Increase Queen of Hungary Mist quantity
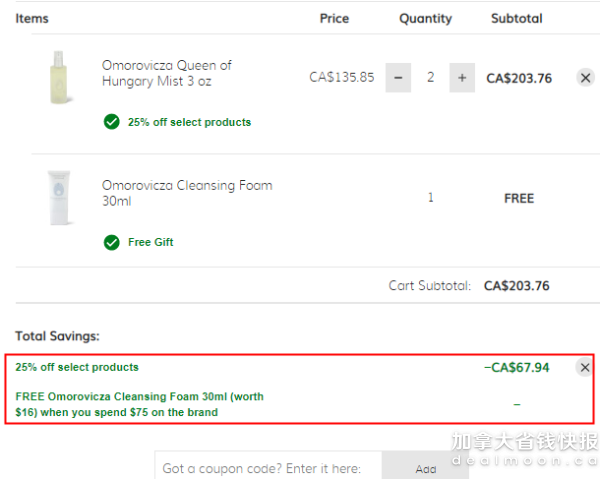Viewport: 600px width, 479px height. [x=462, y=78]
